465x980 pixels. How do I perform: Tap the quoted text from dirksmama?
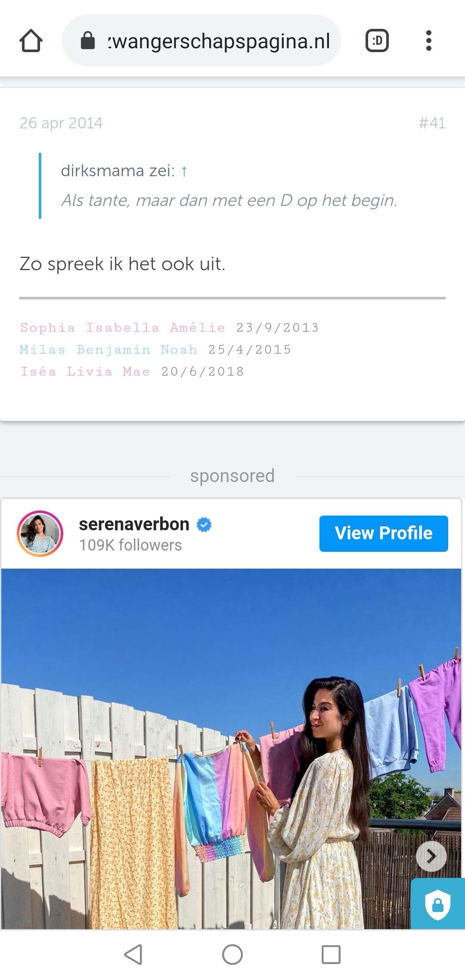[x=229, y=200]
